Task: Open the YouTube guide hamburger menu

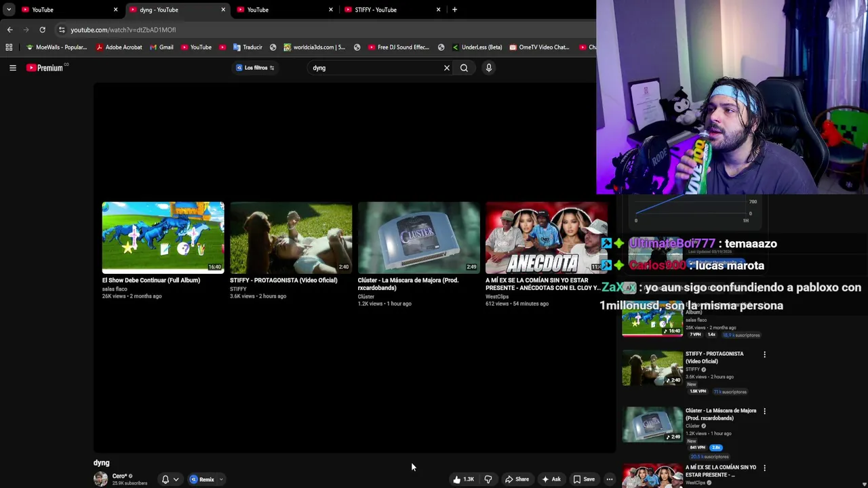Action: coord(13,68)
